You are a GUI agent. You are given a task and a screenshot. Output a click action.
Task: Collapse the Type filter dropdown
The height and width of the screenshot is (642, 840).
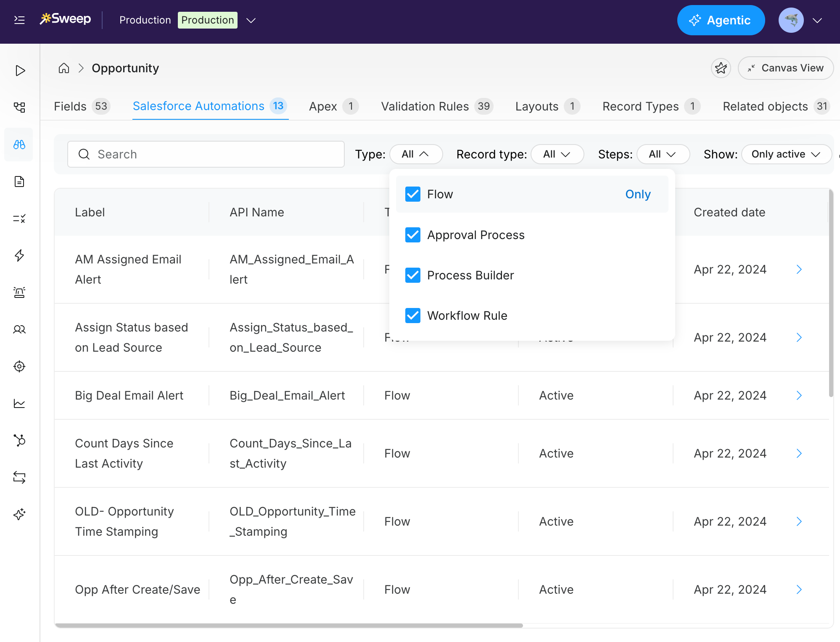point(415,154)
